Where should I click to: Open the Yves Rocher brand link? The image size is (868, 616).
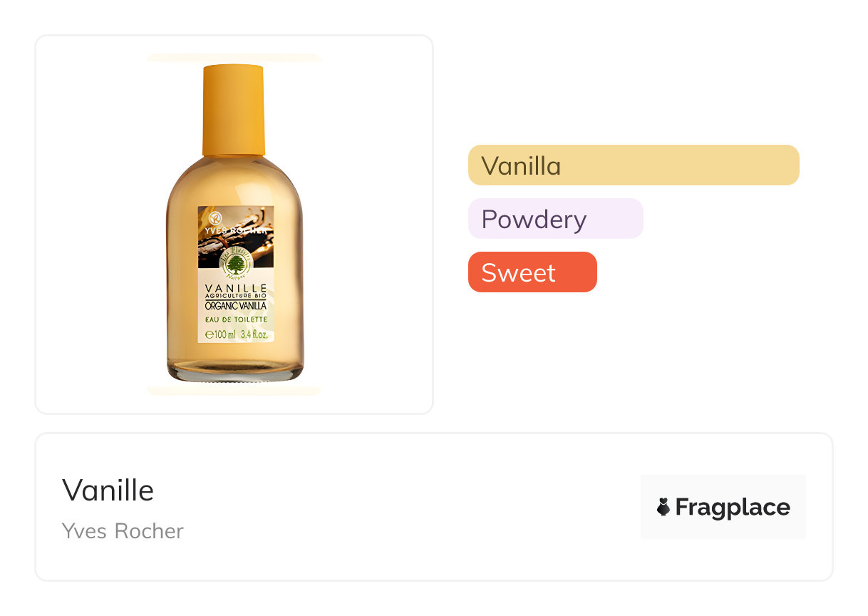pos(123,531)
